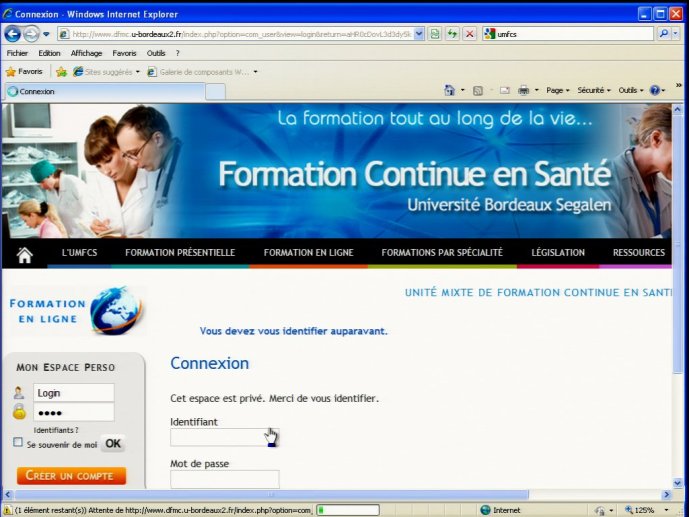Open the Outils menu in menu bar
689x517 pixels.
tap(156, 53)
